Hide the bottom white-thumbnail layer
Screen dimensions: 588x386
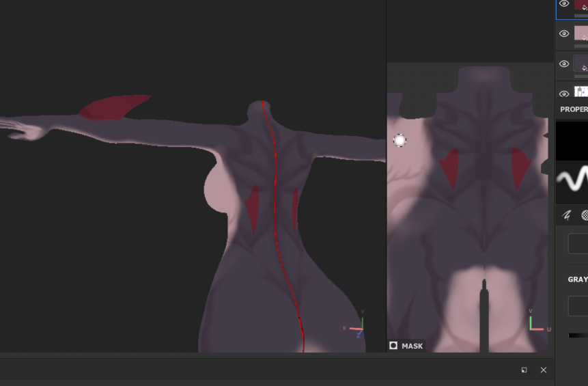pyautogui.click(x=564, y=94)
